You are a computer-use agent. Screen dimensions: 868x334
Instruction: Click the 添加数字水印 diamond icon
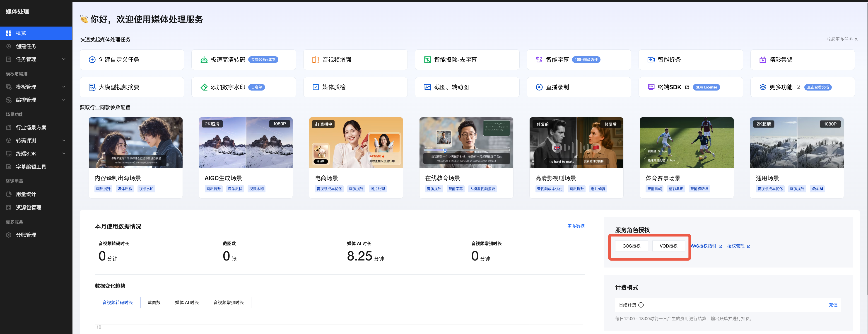coord(204,87)
